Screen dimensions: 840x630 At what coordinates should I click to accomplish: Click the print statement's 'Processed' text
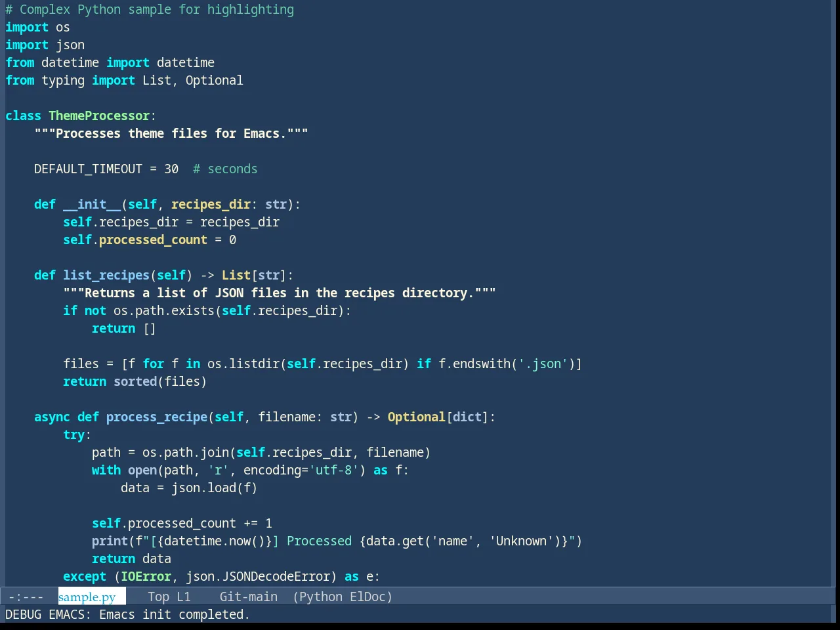click(x=319, y=541)
